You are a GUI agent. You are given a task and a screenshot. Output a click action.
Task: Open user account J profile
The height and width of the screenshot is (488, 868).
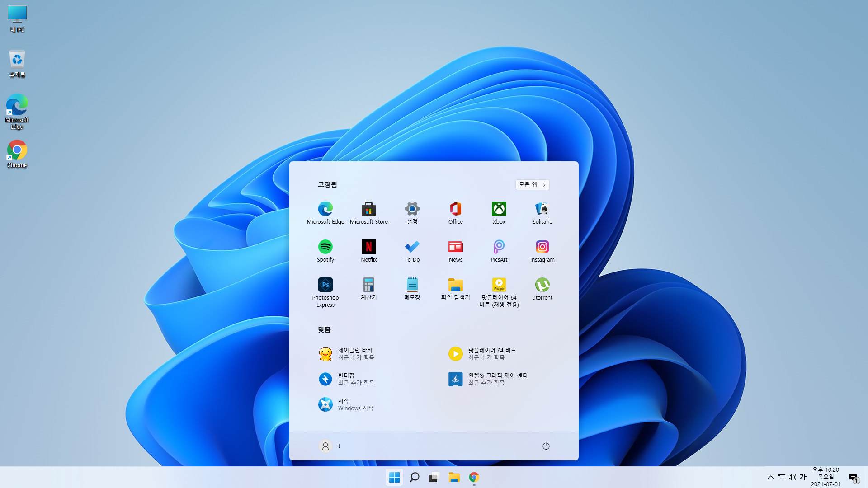(330, 446)
